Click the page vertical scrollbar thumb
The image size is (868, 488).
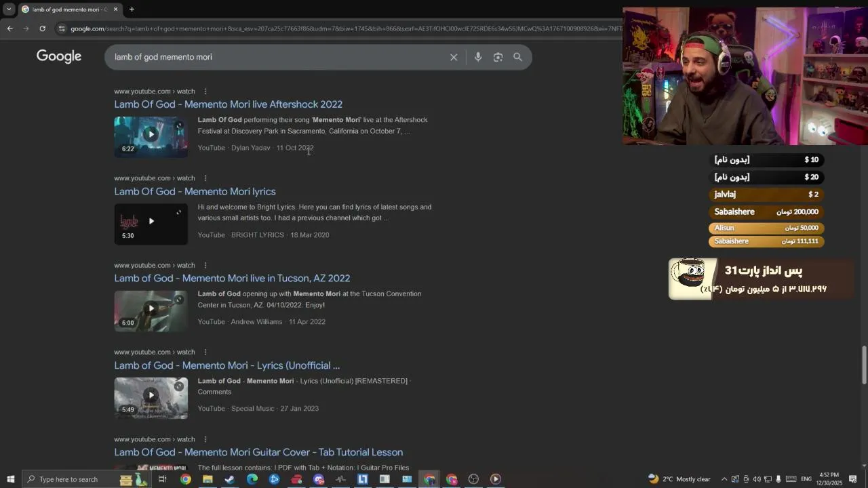click(x=864, y=365)
